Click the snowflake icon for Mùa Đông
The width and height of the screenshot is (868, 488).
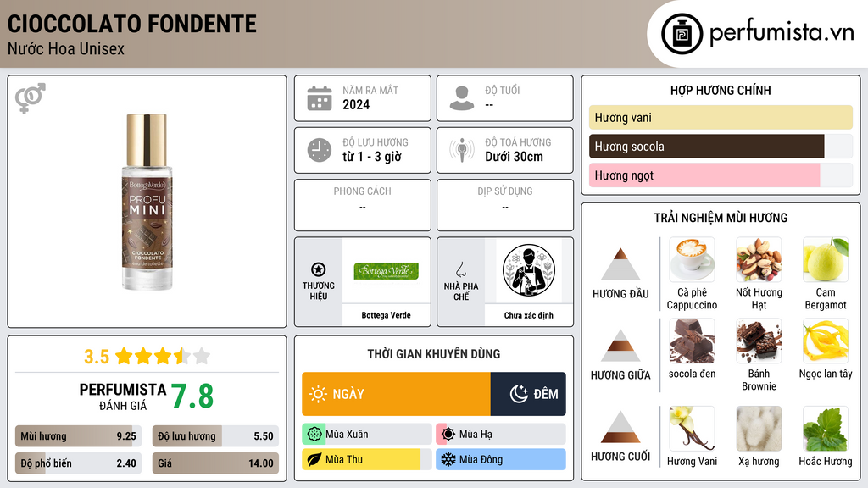pos(448,460)
